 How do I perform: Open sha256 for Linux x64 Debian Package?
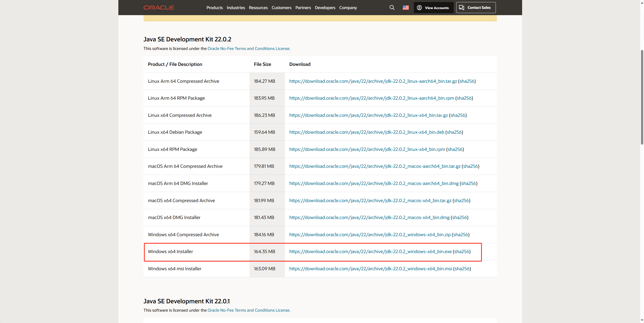pos(454,132)
